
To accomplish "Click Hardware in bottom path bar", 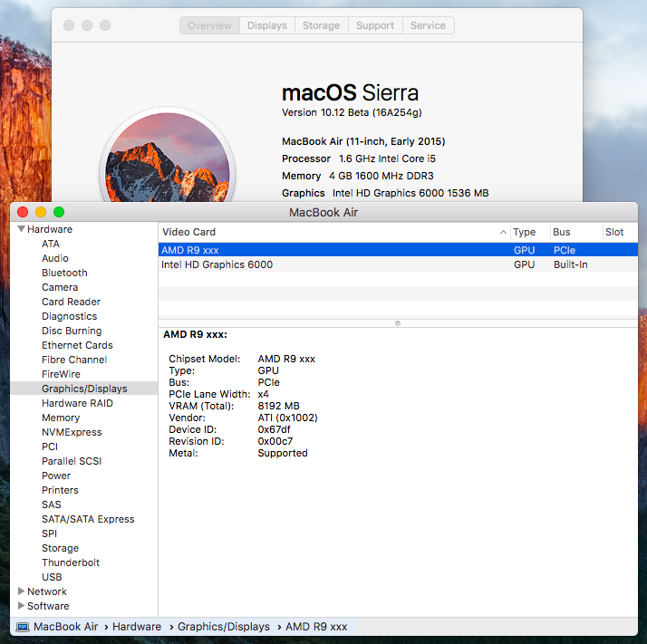I will (137, 626).
